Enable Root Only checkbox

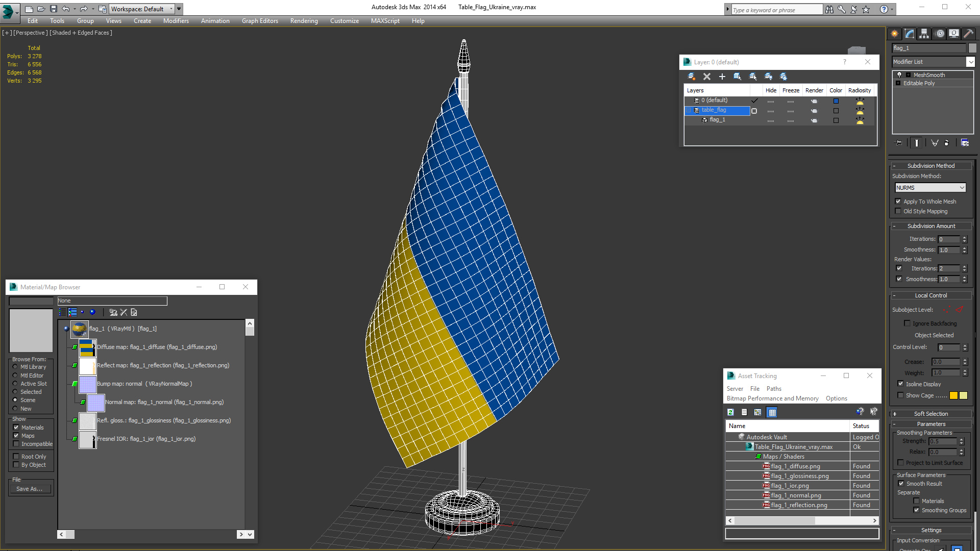point(16,457)
